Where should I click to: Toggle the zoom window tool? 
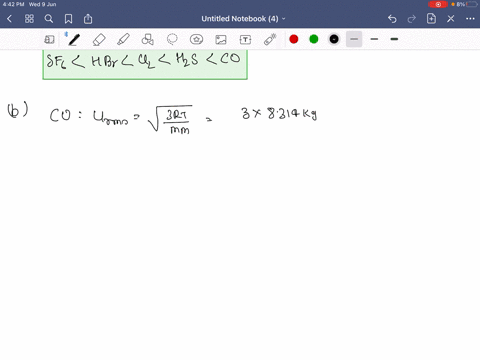(49, 40)
